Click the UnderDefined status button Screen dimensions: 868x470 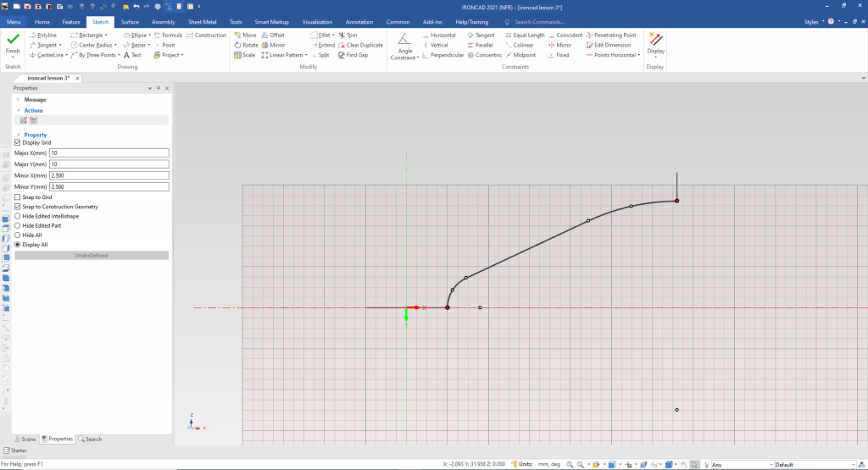(x=92, y=255)
